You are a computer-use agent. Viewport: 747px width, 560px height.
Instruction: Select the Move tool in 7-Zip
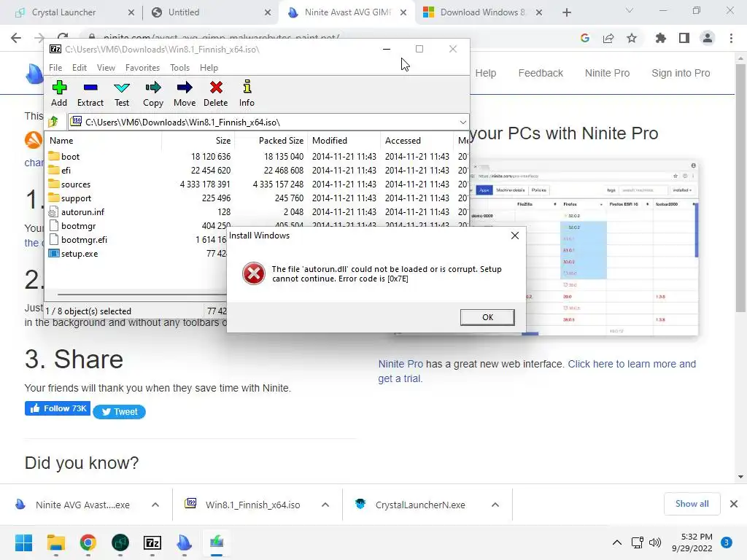pyautogui.click(x=185, y=94)
